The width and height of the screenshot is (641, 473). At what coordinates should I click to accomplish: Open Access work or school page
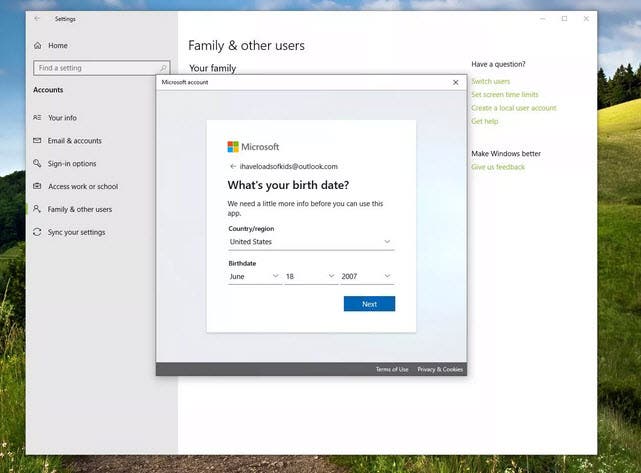83,186
